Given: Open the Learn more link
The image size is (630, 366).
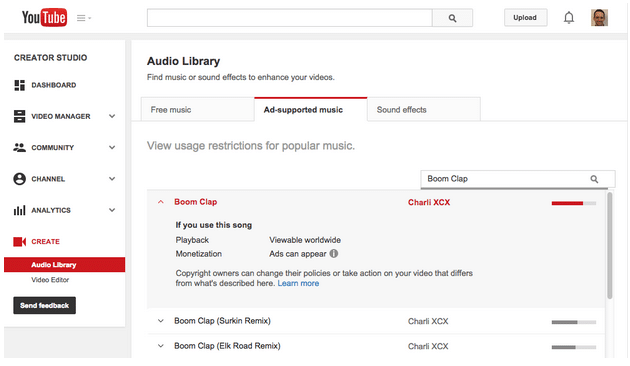Looking at the screenshot, I should tap(298, 283).
